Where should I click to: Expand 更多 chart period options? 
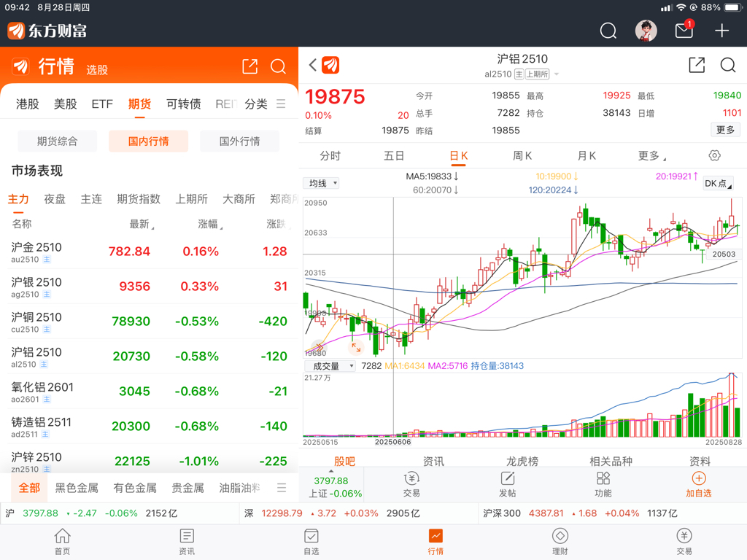point(651,156)
